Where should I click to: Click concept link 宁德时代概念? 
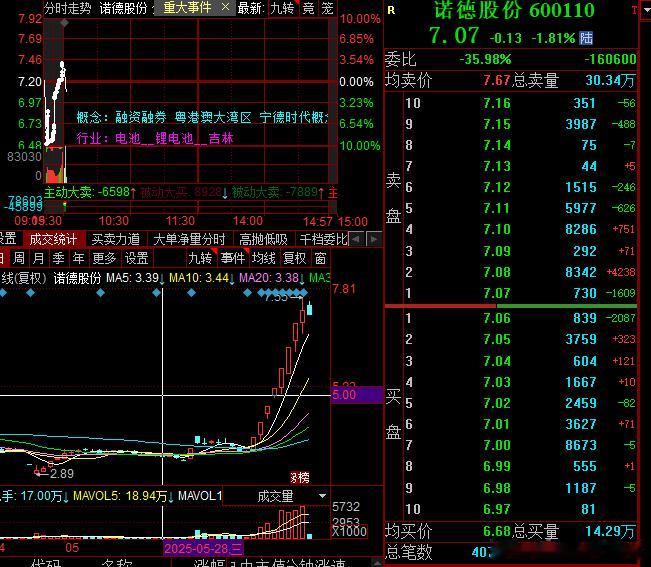[x=294, y=117]
